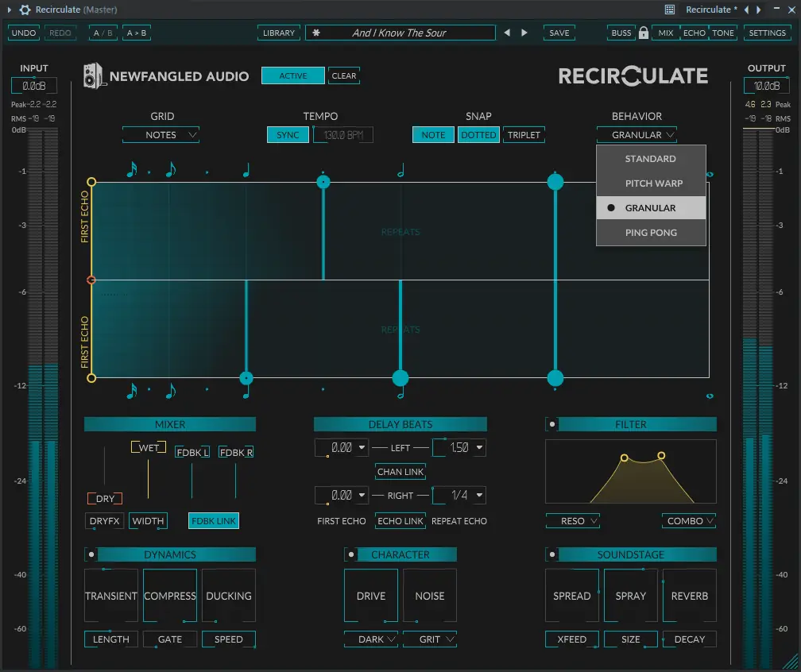Choose GRANULAR behavior option
Screen dimensions: 801x672
coord(651,208)
